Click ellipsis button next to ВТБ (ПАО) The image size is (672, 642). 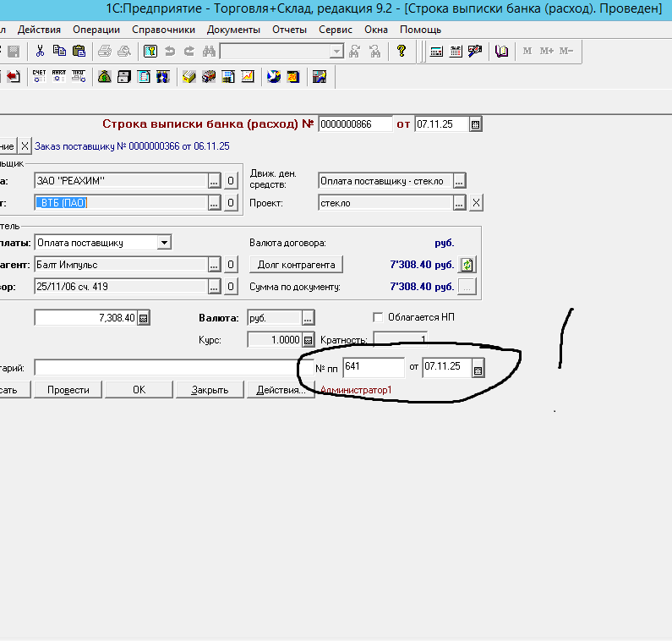tap(215, 202)
